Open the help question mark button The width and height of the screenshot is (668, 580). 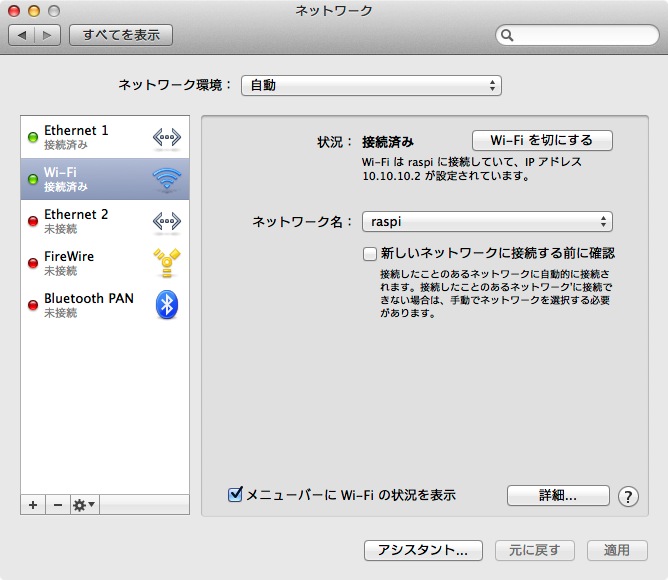628,496
